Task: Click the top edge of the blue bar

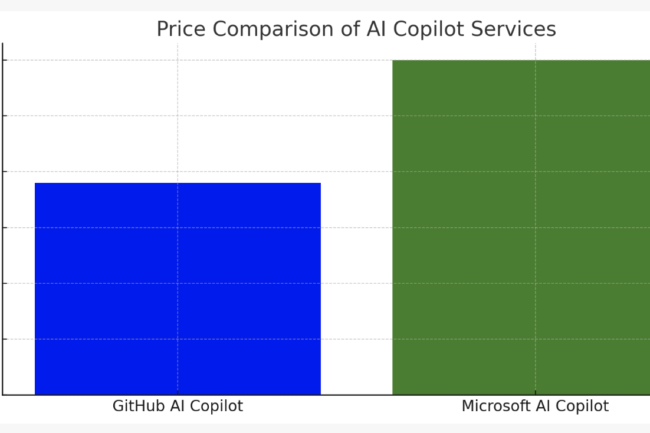Action: [x=177, y=183]
